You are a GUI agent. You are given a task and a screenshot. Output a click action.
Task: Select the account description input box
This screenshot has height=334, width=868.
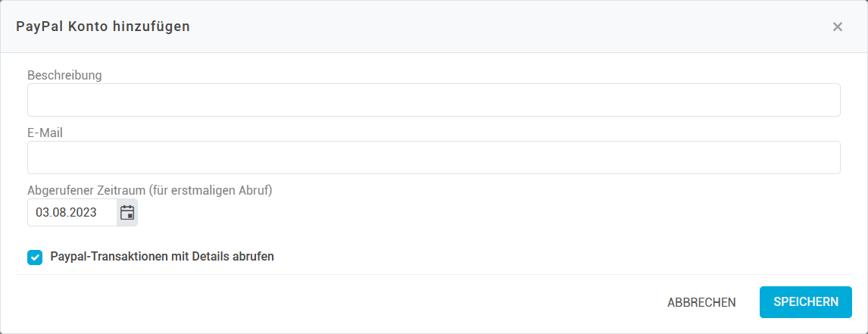coord(433,100)
